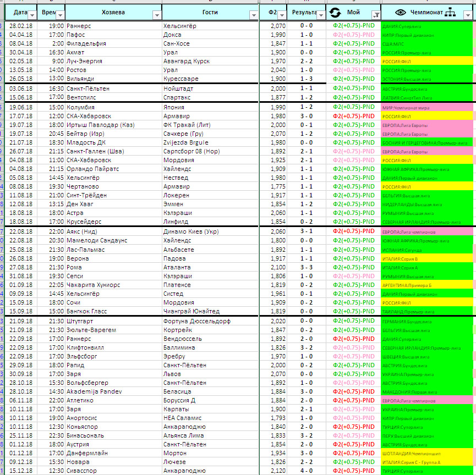Expand the Гости filter dropdown
The width and height of the screenshot is (476, 475).
(x=254, y=15)
